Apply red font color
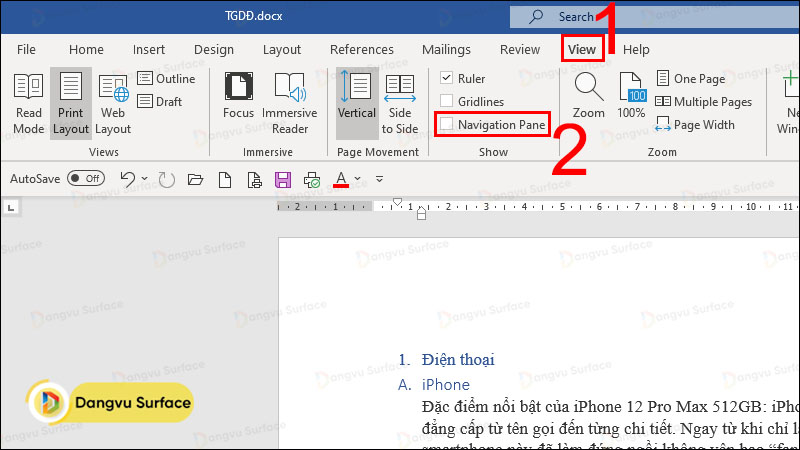The height and width of the screenshot is (450, 800). click(341, 179)
